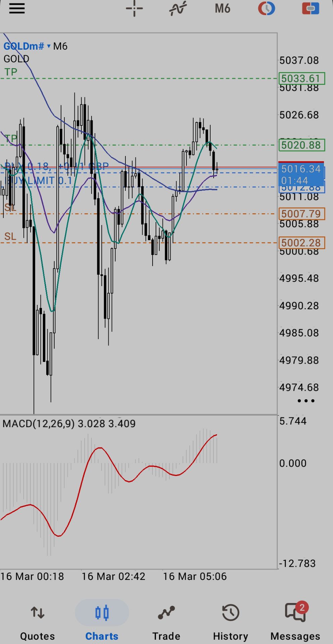Open the History tab
The image size is (333, 644).
(230, 622)
